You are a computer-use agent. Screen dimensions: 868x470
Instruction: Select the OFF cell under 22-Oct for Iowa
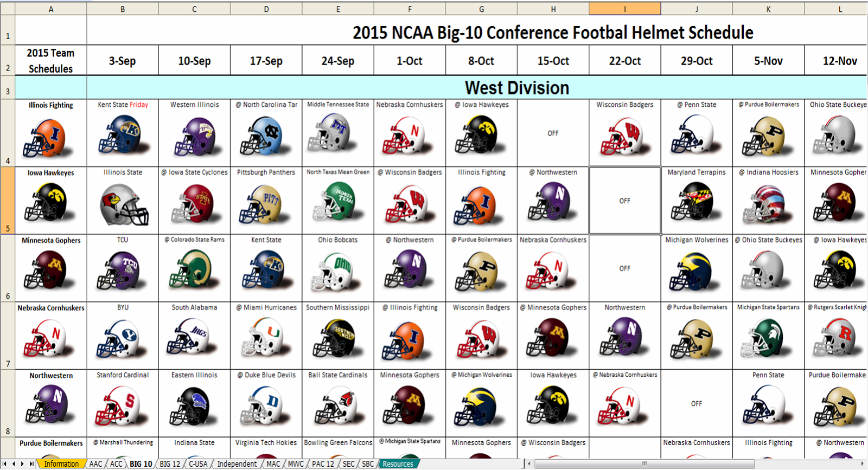point(624,201)
